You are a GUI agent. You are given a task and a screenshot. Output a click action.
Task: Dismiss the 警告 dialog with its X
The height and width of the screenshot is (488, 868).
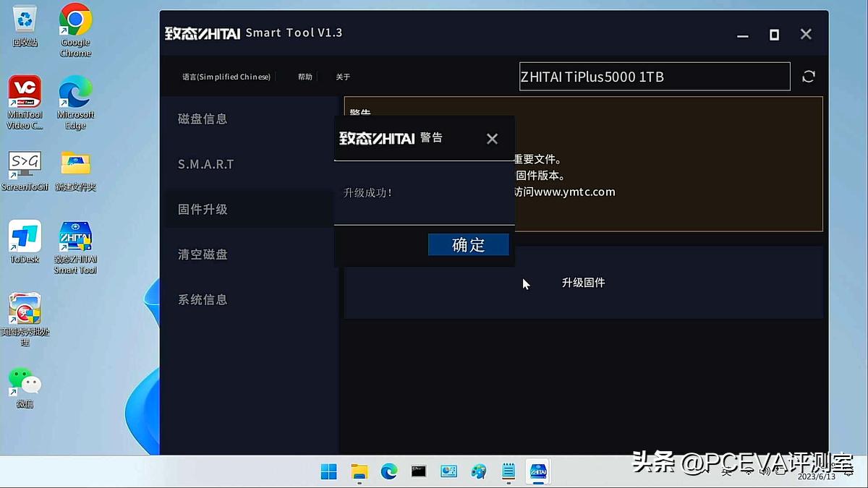(x=493, y=138)
